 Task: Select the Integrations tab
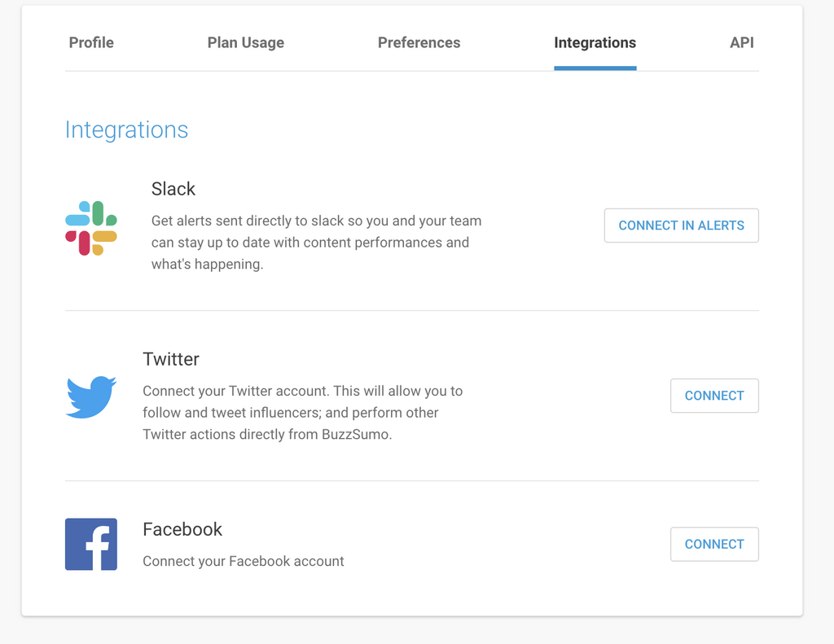(x=595, y=42)
